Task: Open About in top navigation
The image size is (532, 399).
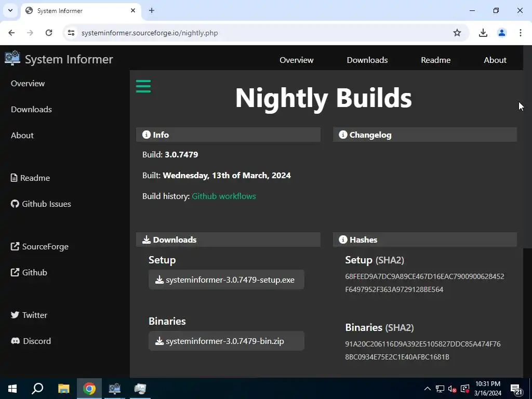Action: pyautogui.click(x=495, y=60)
